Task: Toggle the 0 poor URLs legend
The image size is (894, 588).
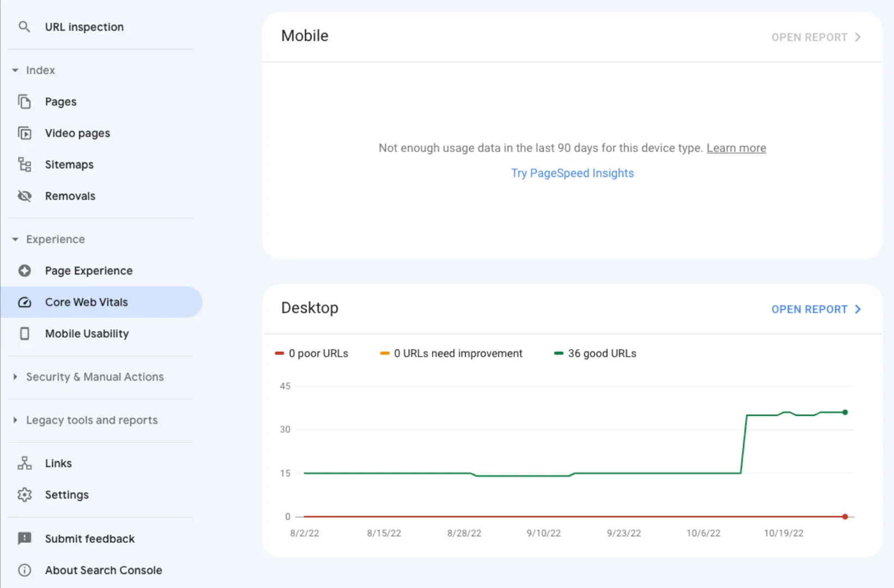Action: [312, 353]
